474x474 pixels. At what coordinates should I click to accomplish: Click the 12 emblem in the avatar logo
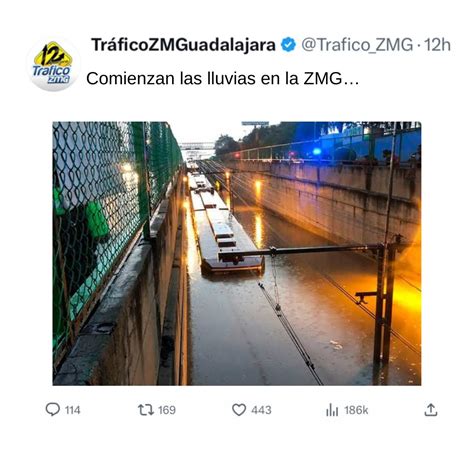pyautogui.click(x=53, y=54)
